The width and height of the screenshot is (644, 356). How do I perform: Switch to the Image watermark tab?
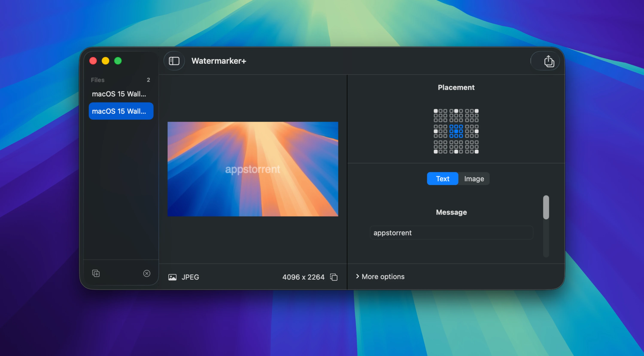pos(474,179)
